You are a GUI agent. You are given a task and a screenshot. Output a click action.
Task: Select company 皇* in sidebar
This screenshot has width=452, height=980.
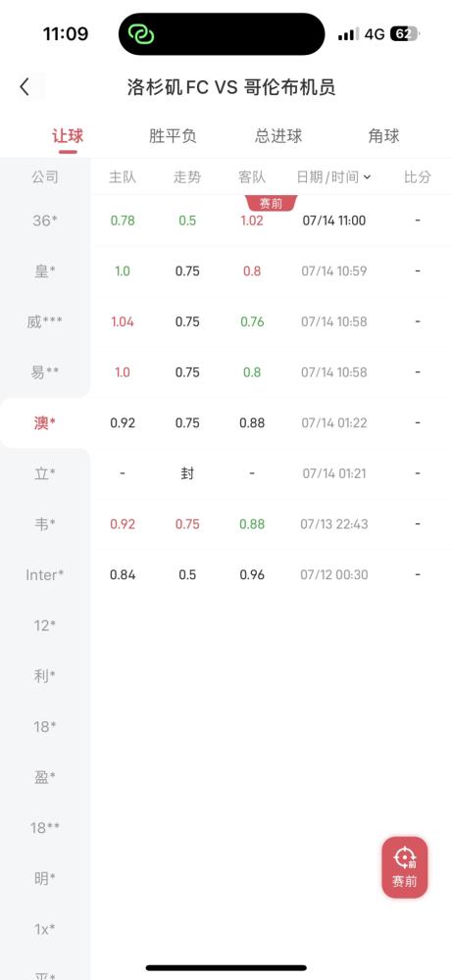[x=45, y=270]
